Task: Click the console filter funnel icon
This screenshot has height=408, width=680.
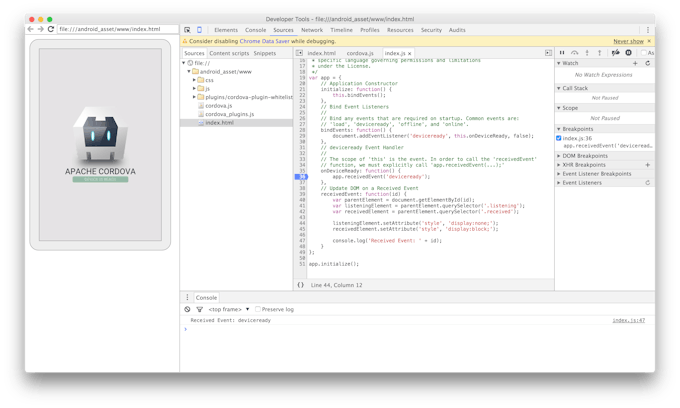Action: coord(199,309)
